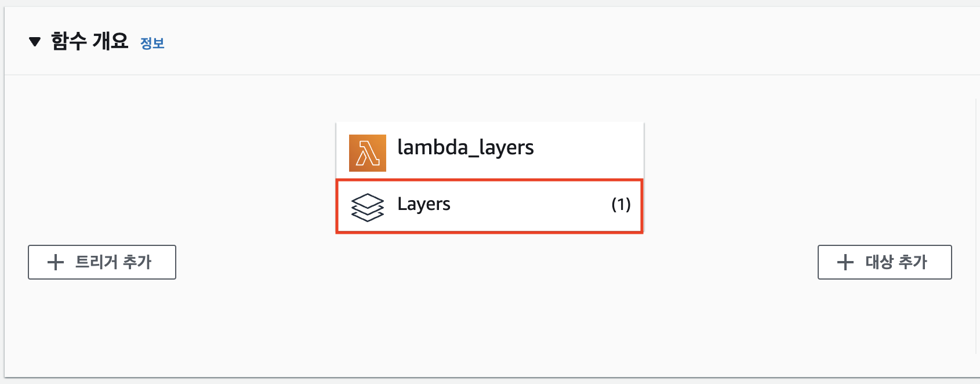Viewport: 980px width, 384px height.
Task: Select the Layers row in function overview
Action: [489, 206]
